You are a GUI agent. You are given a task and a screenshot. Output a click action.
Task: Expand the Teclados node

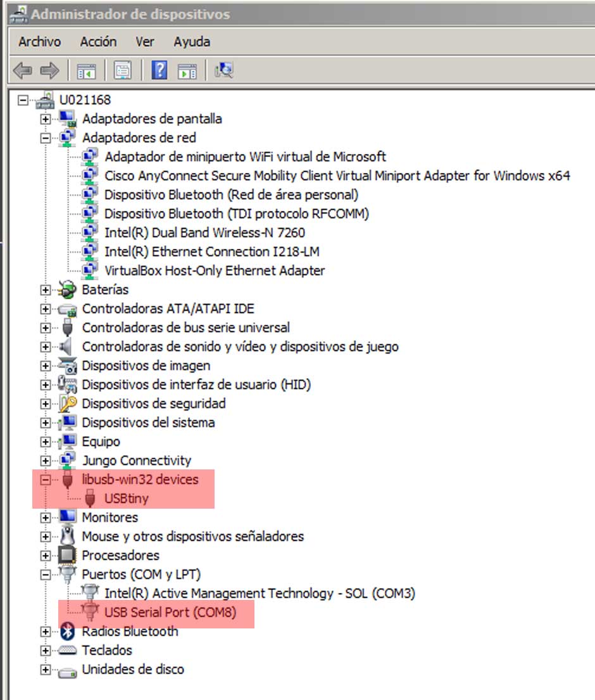click(x=45, y=651)
